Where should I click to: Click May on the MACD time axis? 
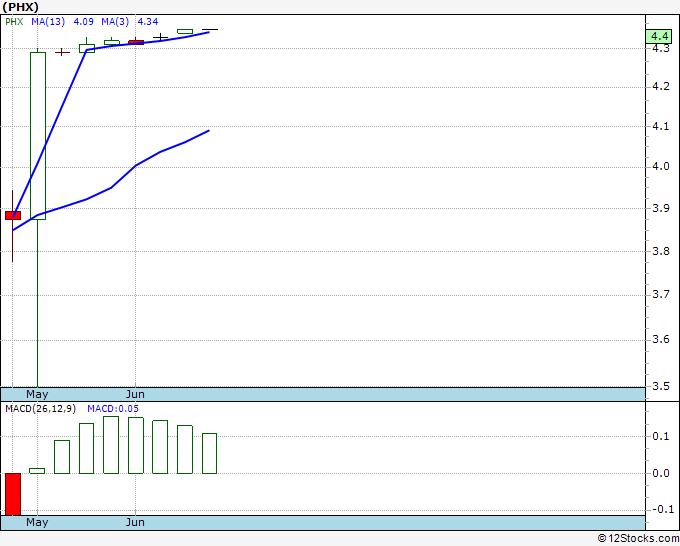tap(37, 522)
